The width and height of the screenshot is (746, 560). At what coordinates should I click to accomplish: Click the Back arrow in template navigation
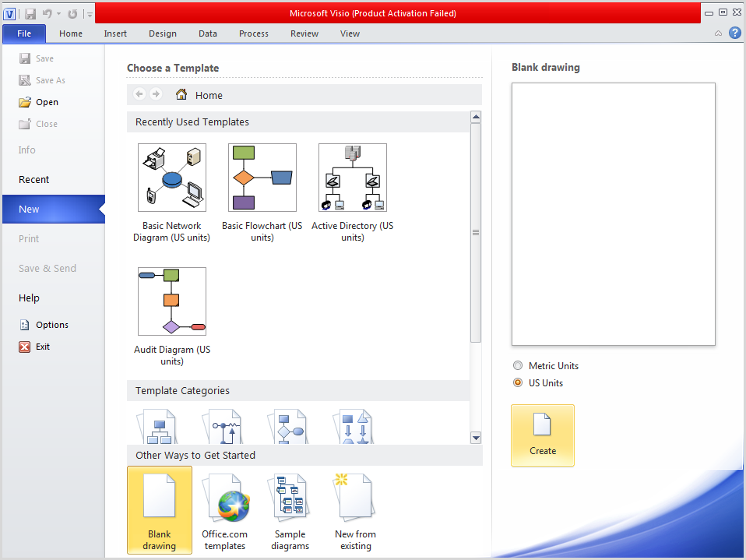(x=139, y=94)
